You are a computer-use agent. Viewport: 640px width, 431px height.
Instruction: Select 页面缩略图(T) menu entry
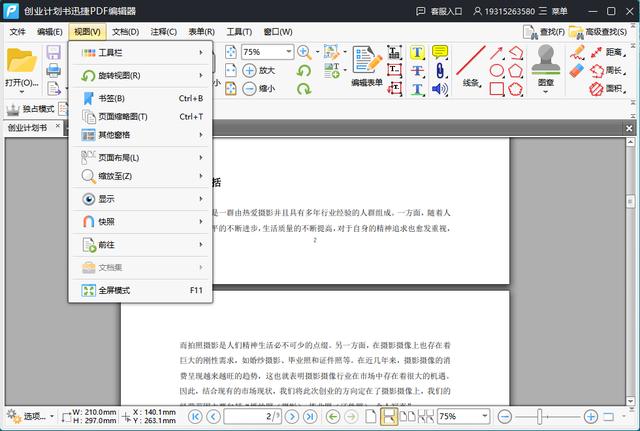(141, 117)
